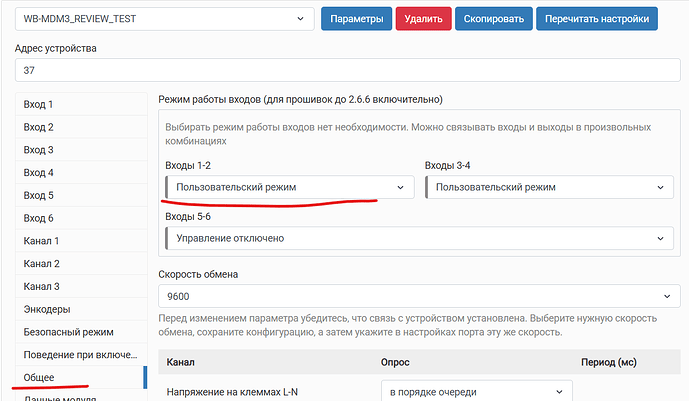Select the Общее tab

pyautogui.click(x=81, y=378)
